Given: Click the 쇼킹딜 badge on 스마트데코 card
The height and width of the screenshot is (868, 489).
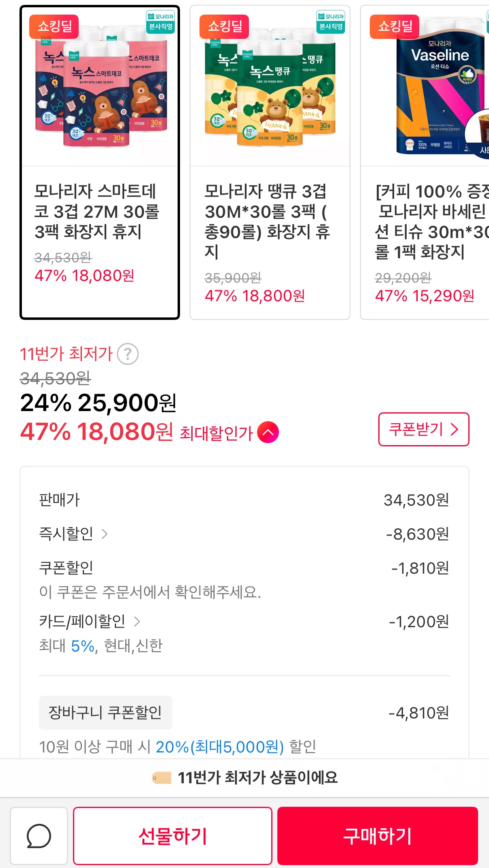Looking at the screenshot, I should 54,26.
